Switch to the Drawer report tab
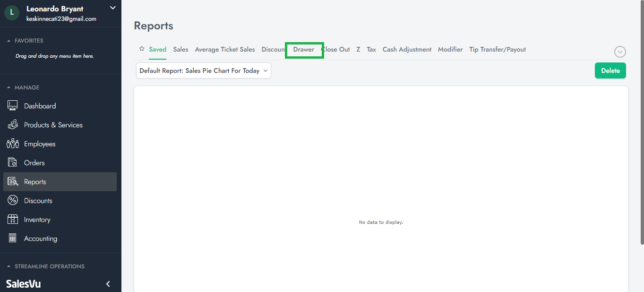 point(304,49)
